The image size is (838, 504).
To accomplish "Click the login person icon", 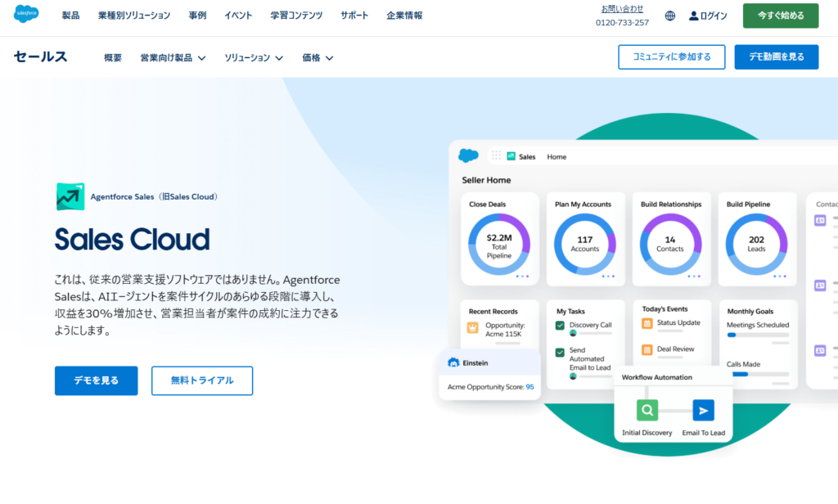I will [x=693, y=16].
